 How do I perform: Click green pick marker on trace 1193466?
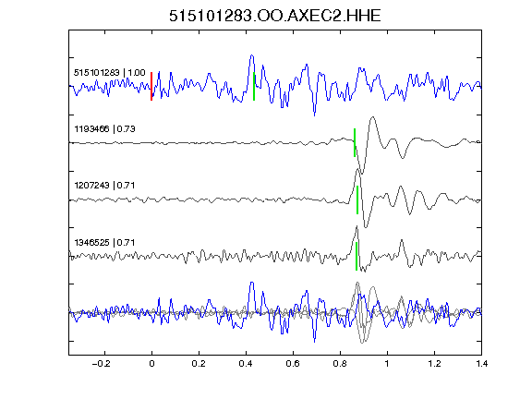coord(355,142)
